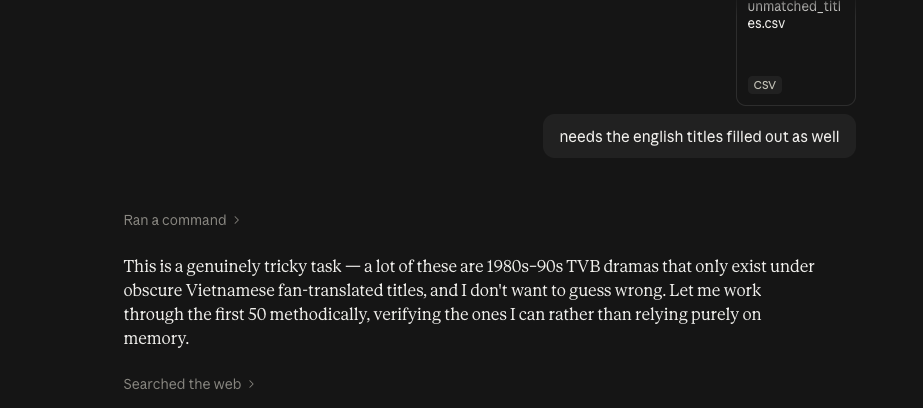923x408 pixels.
Task: Click the first line starting This is a genuinely
Action: coord(469,267)
